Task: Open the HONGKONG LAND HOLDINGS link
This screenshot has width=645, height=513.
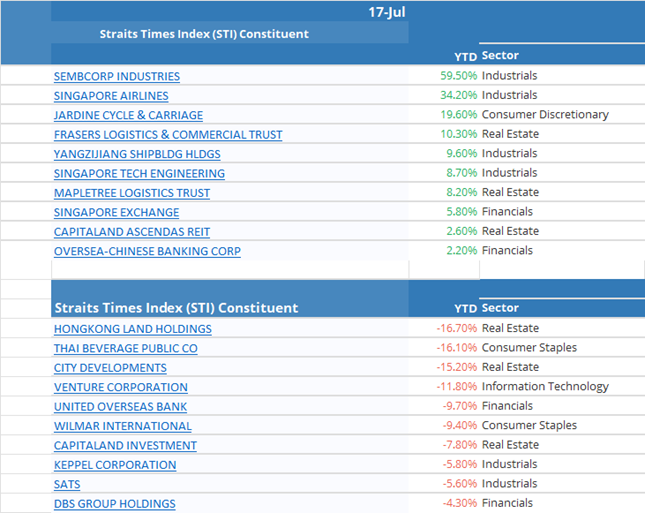Action: tap(132, 329)
